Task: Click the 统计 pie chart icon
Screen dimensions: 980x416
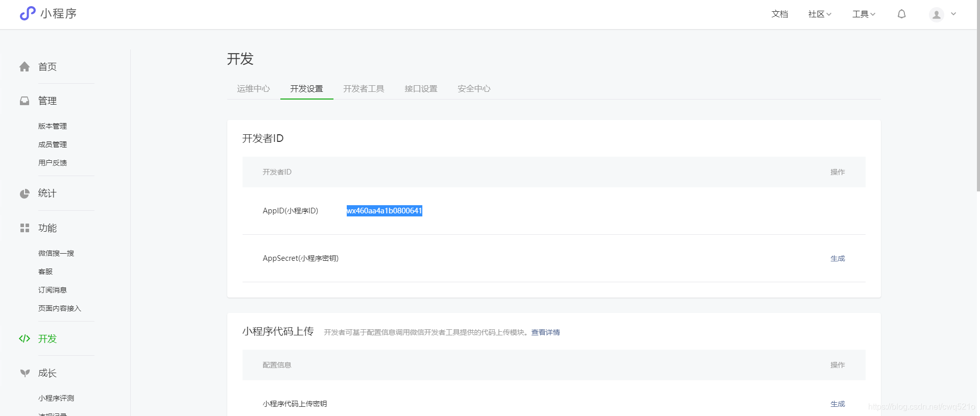Action: (x=25, y=193)
